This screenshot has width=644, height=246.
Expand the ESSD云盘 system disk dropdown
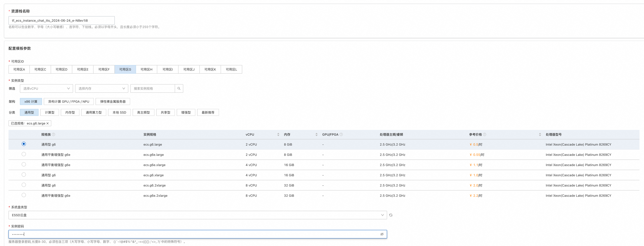click(x=197, y=215)
